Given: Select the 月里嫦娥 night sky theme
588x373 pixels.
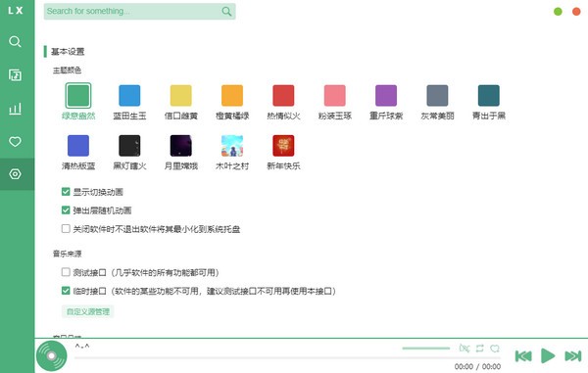Looking at the screenshot, I should (180, 146).
